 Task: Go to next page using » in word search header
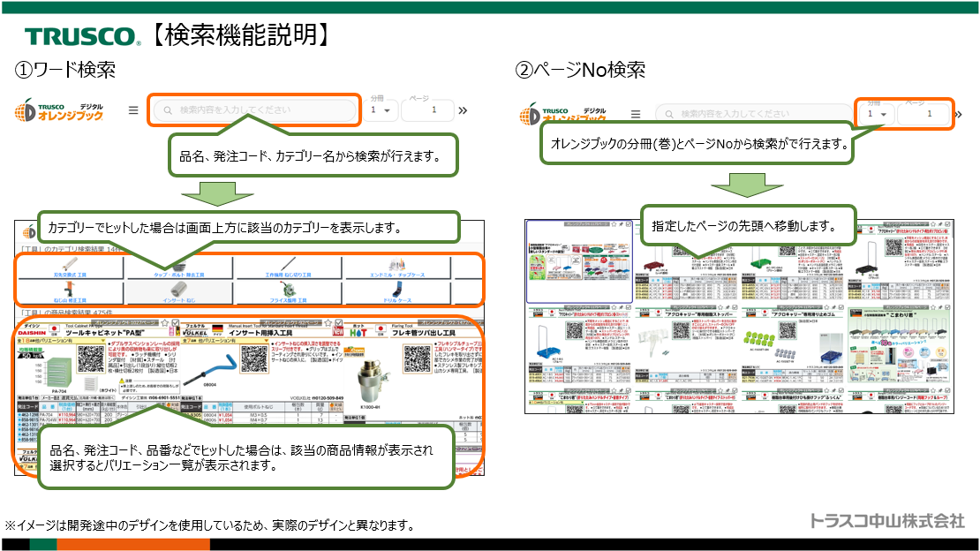[463, 110]
